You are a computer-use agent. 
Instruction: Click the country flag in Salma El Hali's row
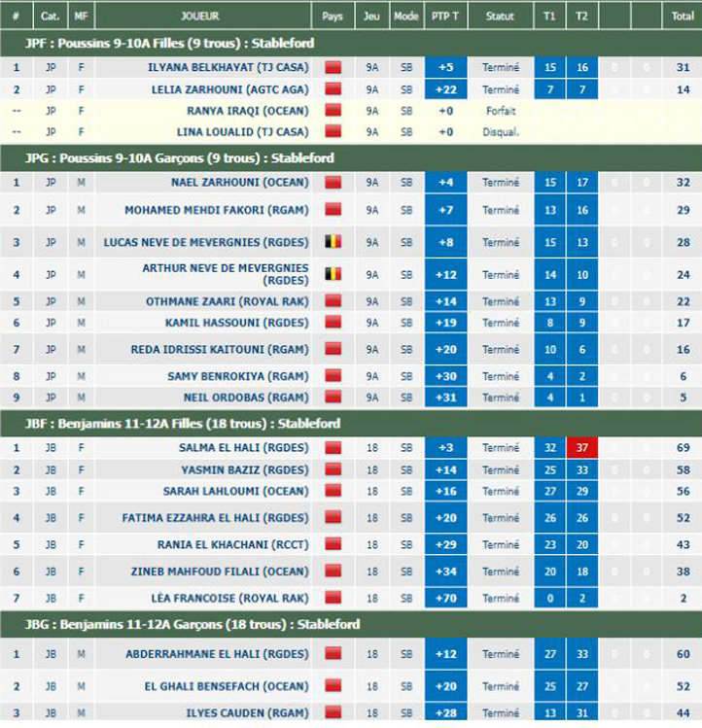(333, 448)
